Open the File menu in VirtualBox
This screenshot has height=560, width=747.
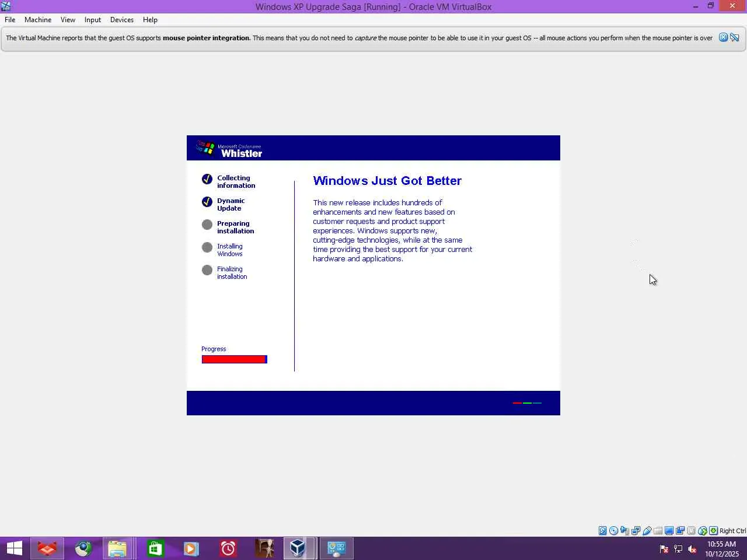pyautogui.click(x=10, y=20)
